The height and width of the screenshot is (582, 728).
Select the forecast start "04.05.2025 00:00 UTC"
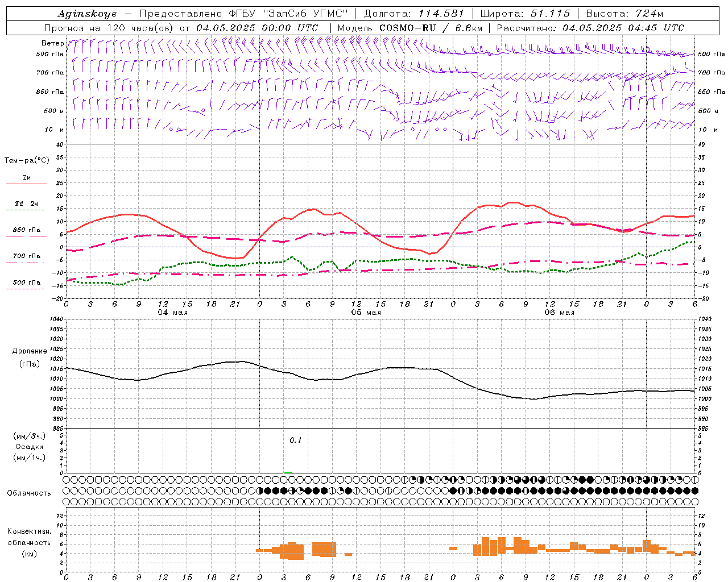tap(257, 28)
